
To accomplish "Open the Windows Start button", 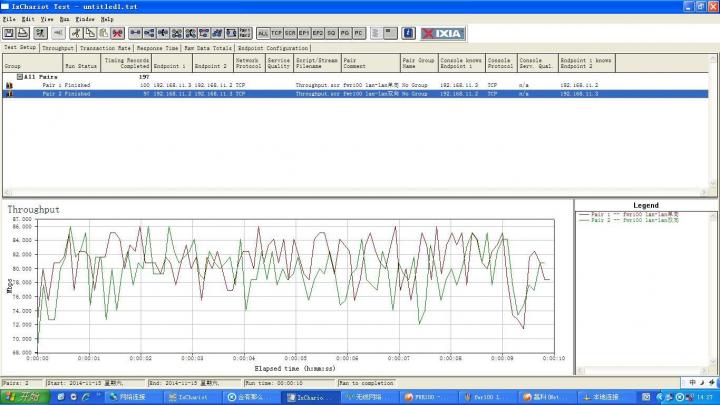I will 25,397.
